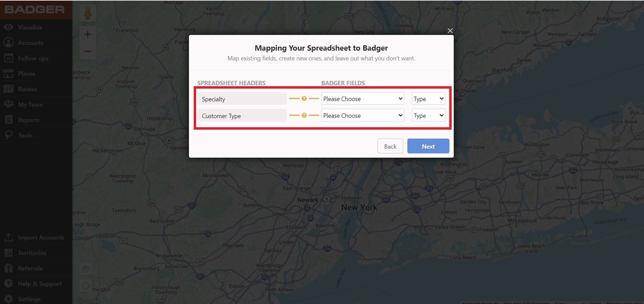Click the Follow-ups calendar icon

(x=8, y=58)
